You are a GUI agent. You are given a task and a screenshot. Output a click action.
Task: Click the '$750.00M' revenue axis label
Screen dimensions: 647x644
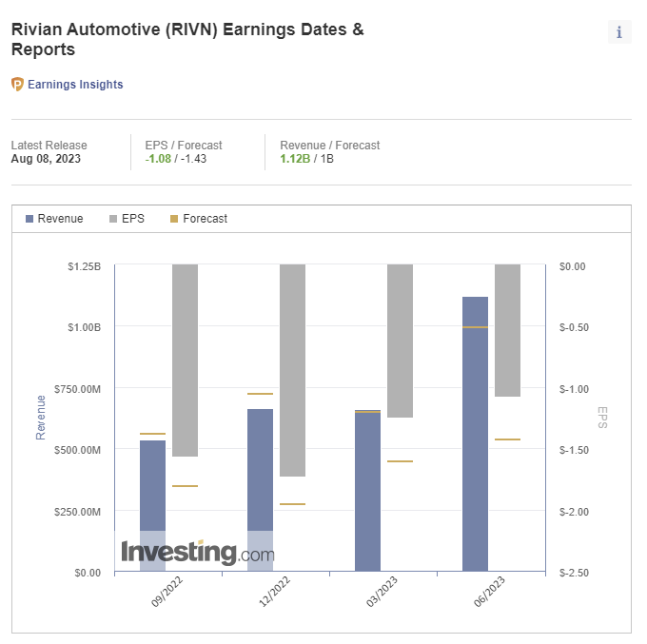pos(78,389)
